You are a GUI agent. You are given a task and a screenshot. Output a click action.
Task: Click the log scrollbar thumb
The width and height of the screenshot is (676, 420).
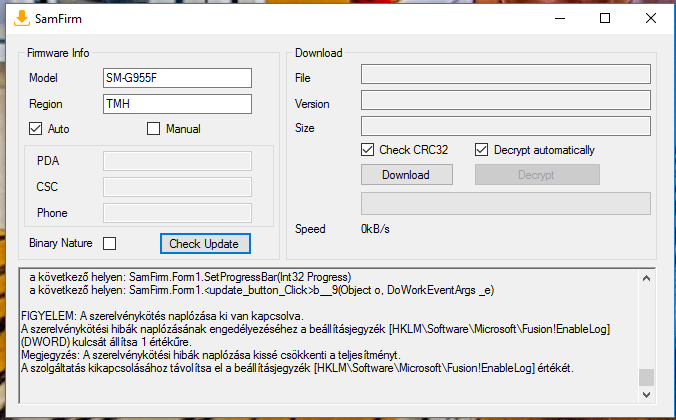[646, 377]
